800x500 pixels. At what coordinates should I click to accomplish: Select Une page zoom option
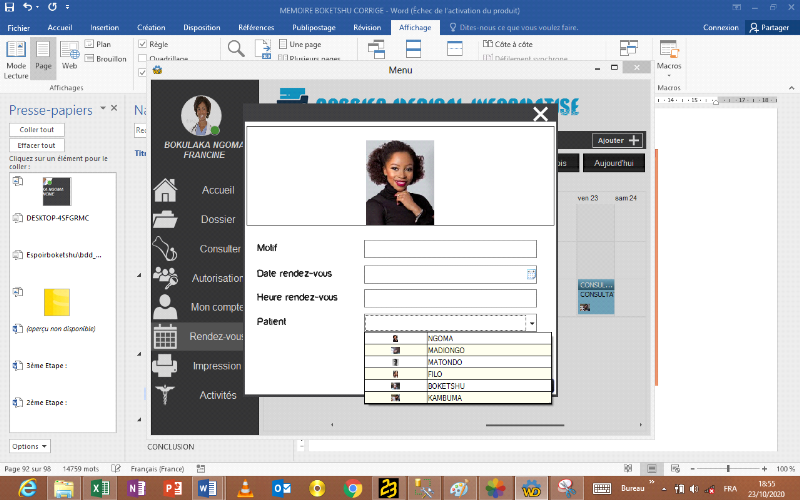coord(300,44)
